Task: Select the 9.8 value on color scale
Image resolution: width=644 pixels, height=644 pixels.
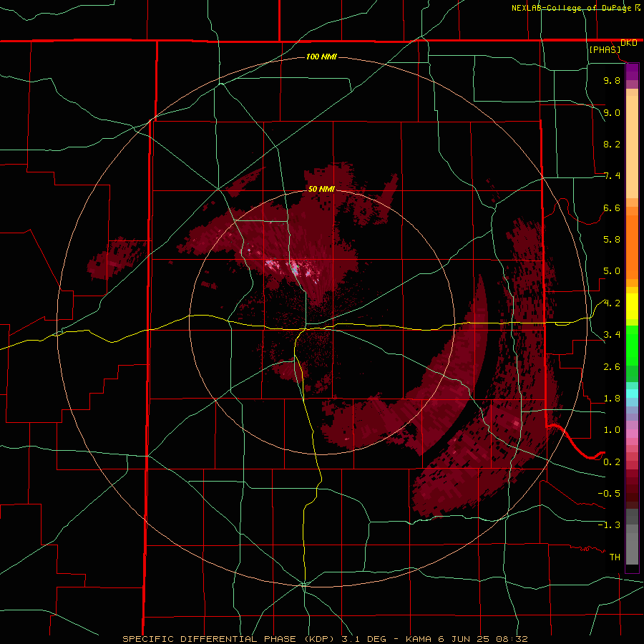Action: (612, 80)
